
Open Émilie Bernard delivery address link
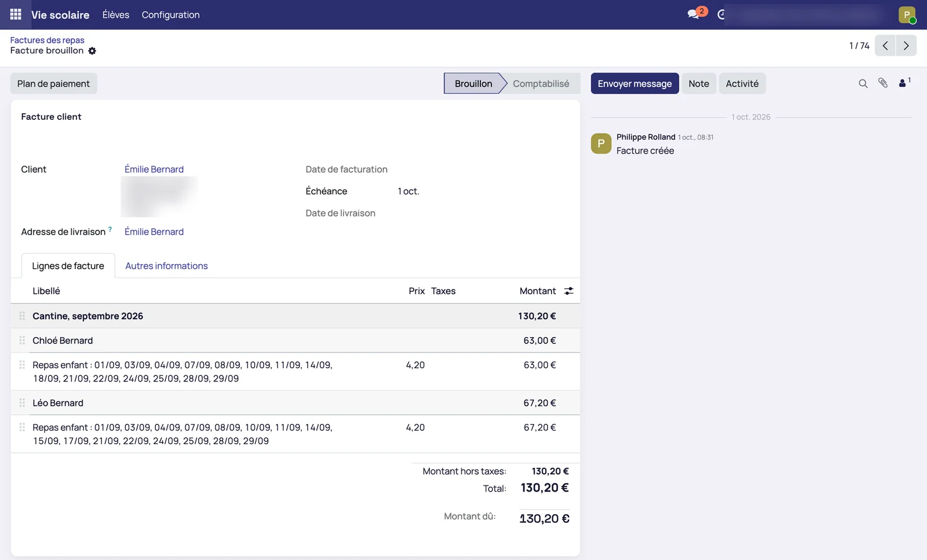pos(154,232)
